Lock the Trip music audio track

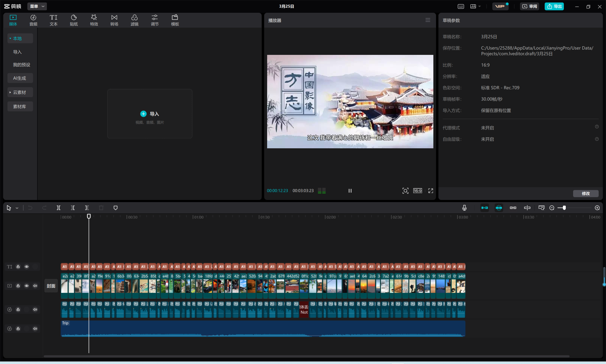coord(18,329)
